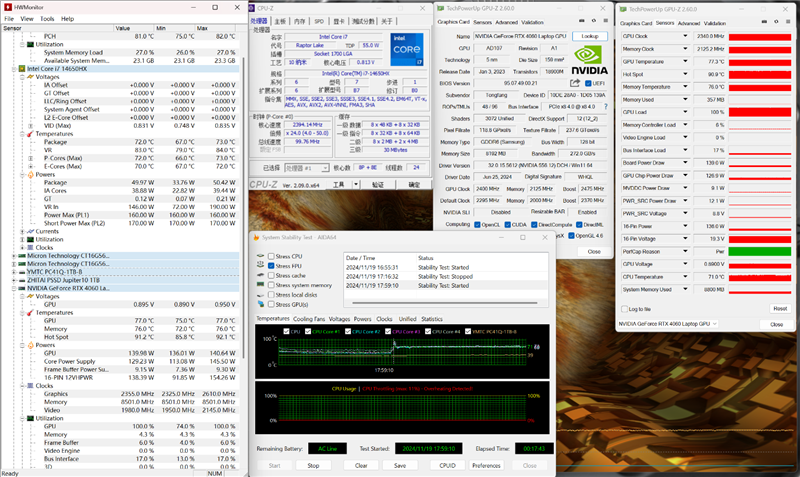This screenshot has width=800, height=477.
Task: Click the GPU-Z Sensors window title bar icon
Action: (x=623, y=9)
